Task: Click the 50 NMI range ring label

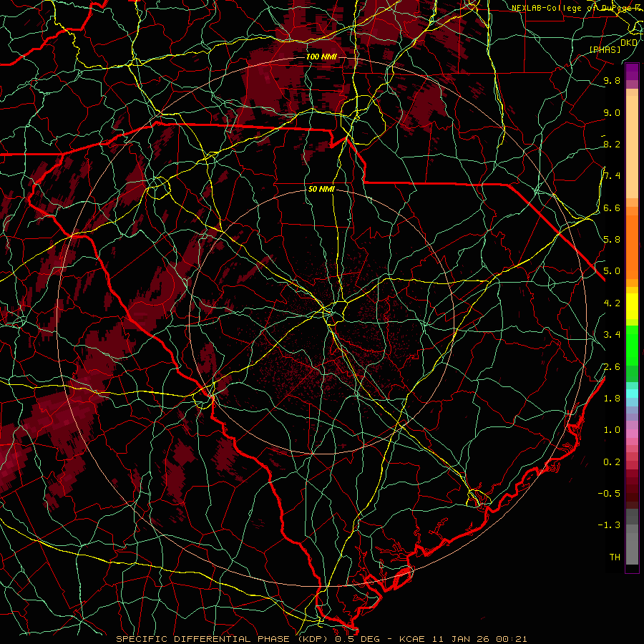Action: [x=321, y=189]
